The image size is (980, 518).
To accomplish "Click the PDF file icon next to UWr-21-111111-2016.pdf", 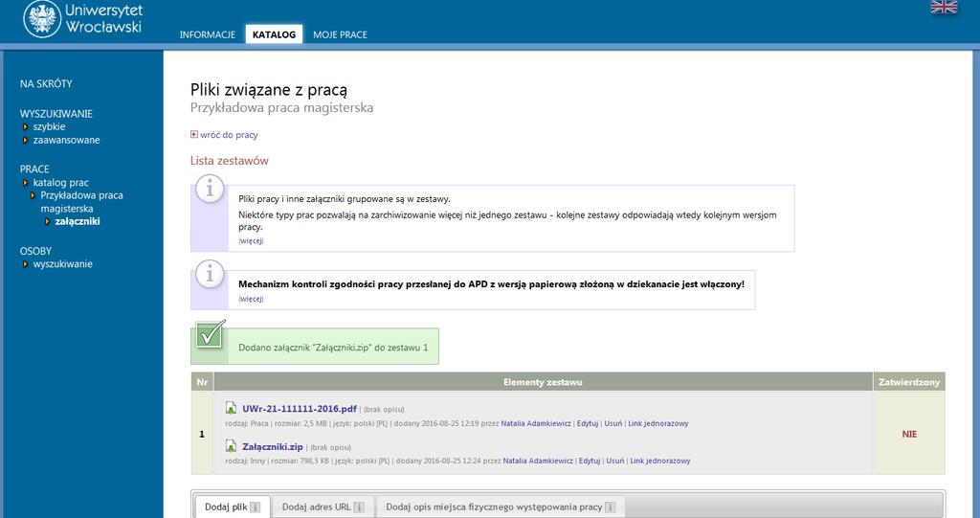I will pyautogui.click(x=231, y=408).
